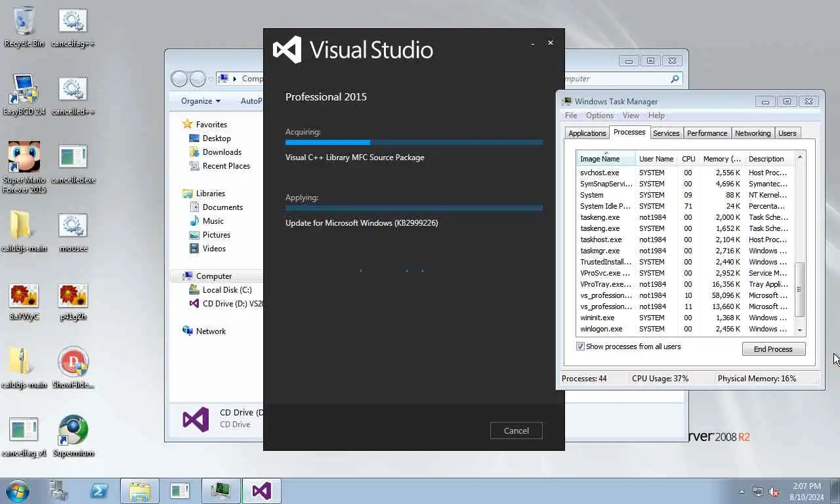Viewport: 840px width, 504px height.
Task: Open the 8aYWyC image desktop icon
Action: (x=24, y=301)
